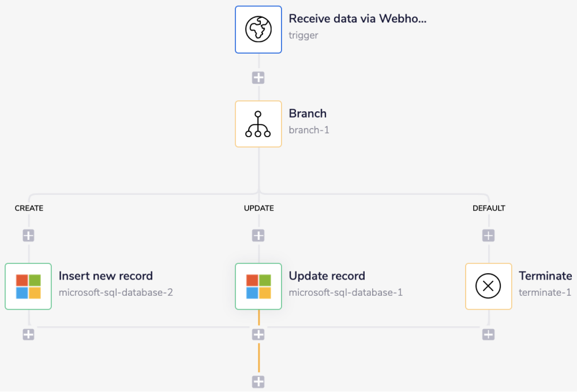Select the Branch step by its title
Screen dimensions: 577x392
(308, 114)
